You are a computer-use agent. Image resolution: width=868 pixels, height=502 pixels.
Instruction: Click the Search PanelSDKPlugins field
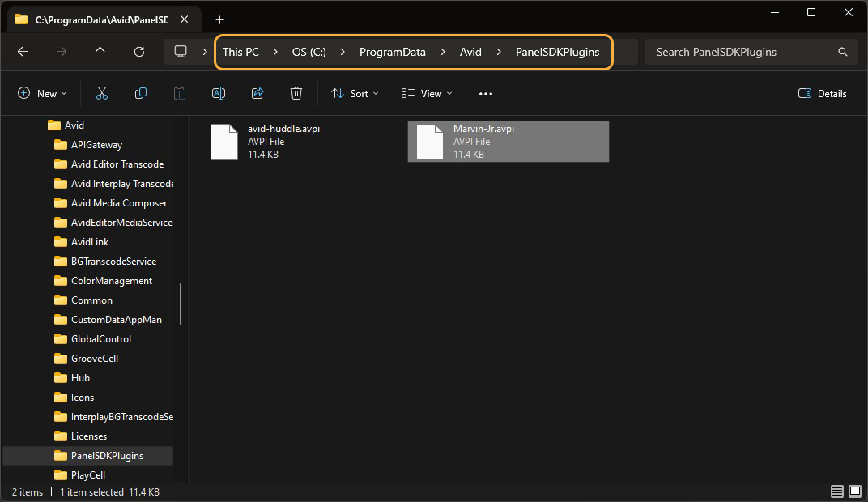point(741,52)
